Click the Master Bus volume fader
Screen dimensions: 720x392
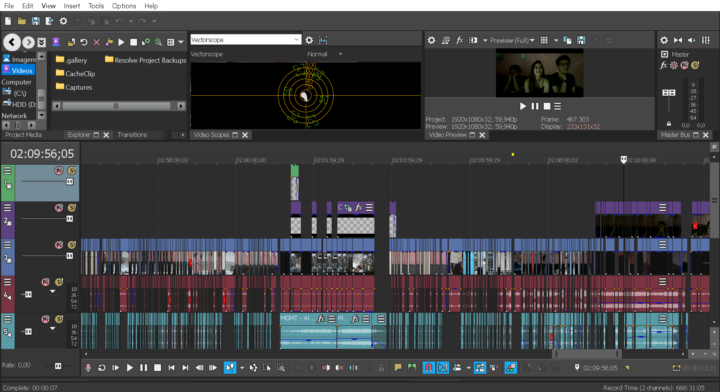[x=669, y=93]
